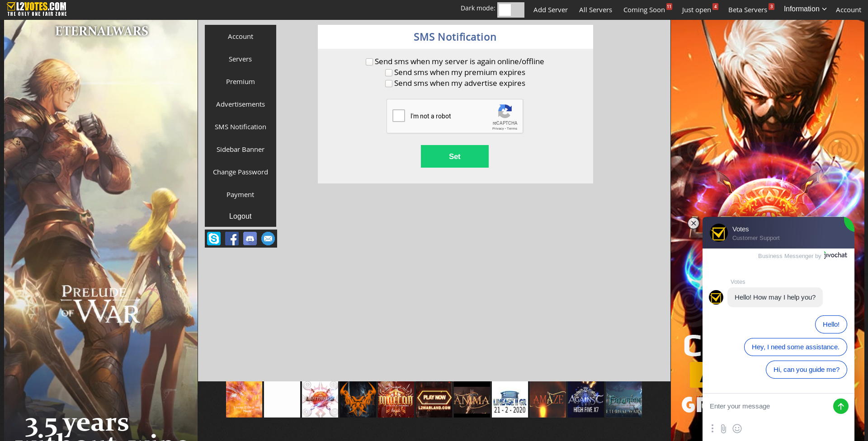Open Beta Servers list
868x441 pixels.
point(748,10)
